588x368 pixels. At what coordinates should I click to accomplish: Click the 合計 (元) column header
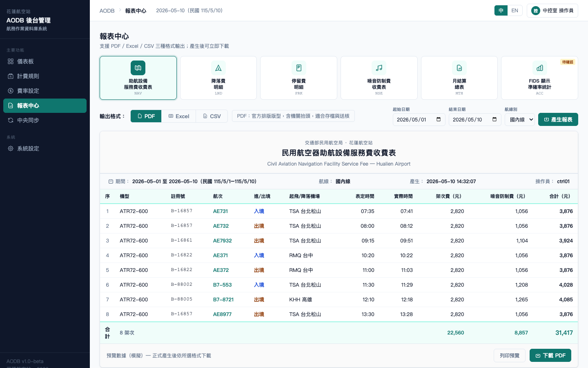pyautogui.click(x=560, y=196)
